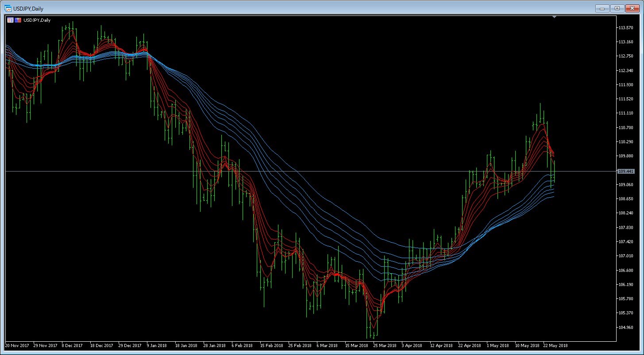Click the 111.930 value on the price scale
The width and height of the screenshot is (644, 355).
(627, 84)
